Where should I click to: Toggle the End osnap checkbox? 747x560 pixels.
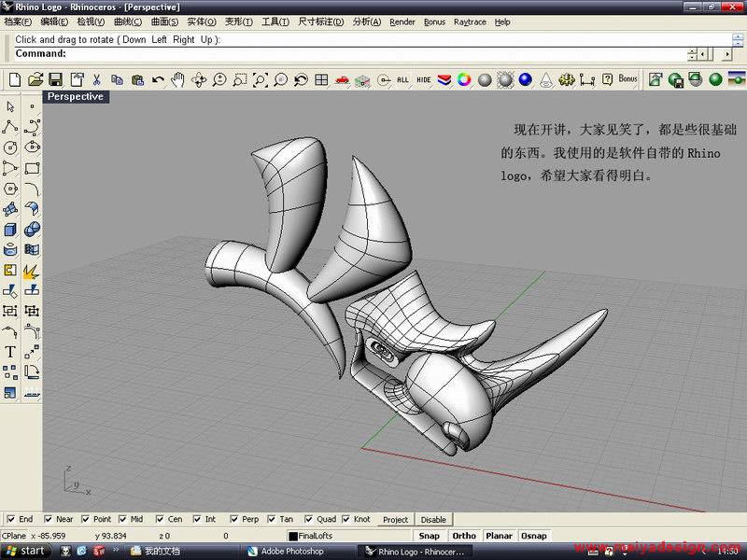10,519
